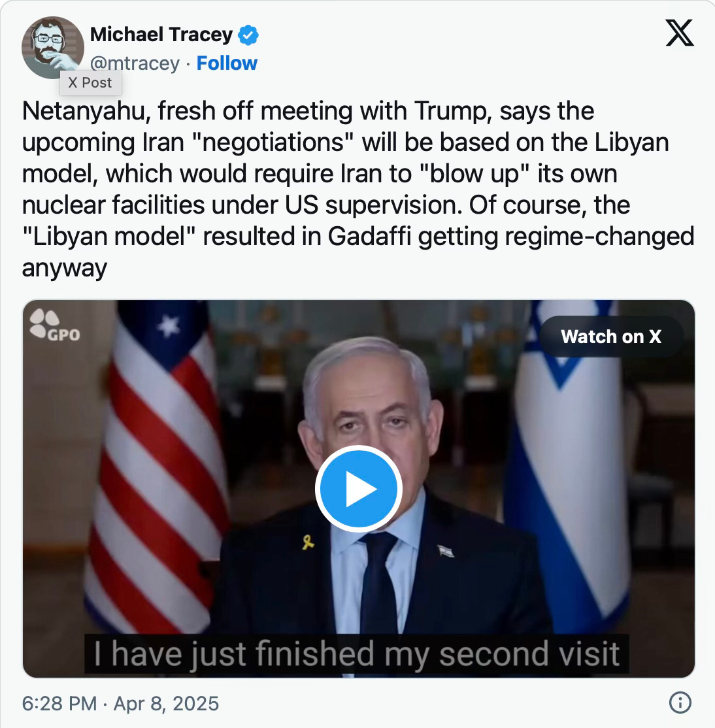Follow the @mtracey account
The height and width of the screenshot is (728, 715).
(227, 63)
